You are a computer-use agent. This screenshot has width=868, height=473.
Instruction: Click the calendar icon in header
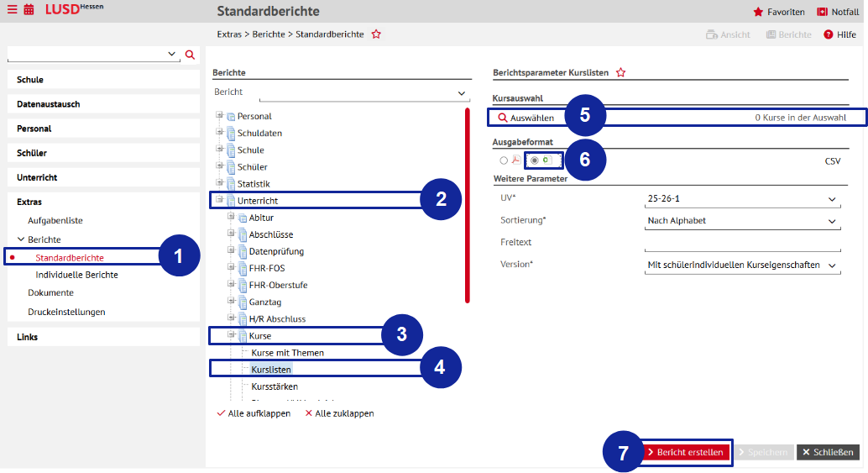[29, 11]
